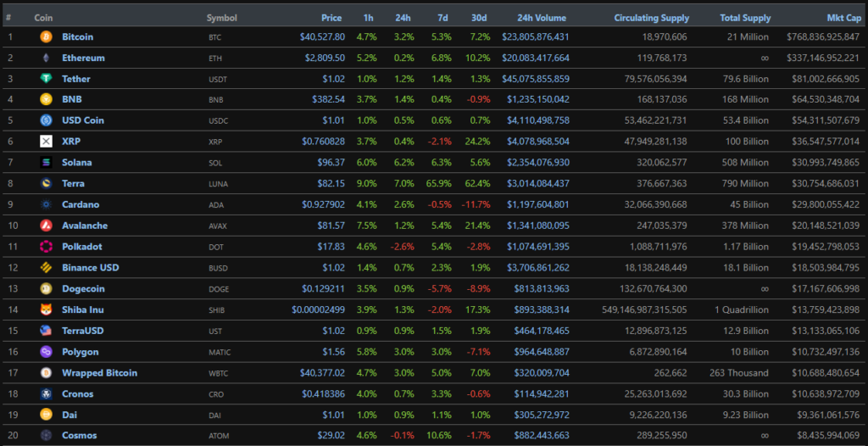Click the XRP logo icon
Screen dimensions: 868x446
click(x=46, y=142)
